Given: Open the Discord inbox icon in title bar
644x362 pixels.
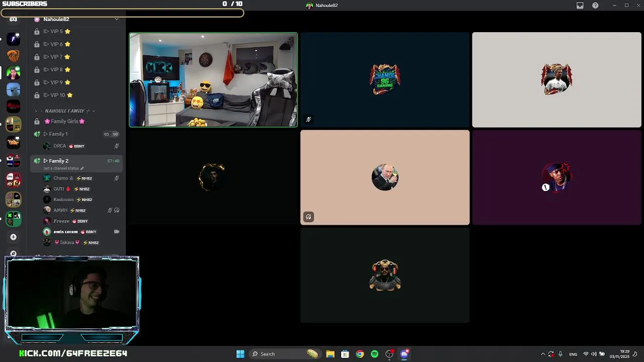Looking at the screenshot, I should click(580, 6).
